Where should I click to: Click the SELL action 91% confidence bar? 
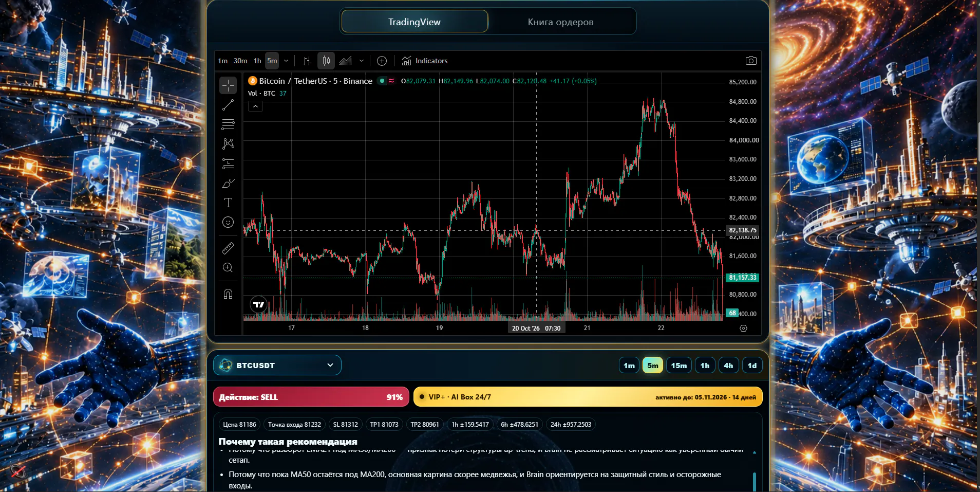point(311,397)
